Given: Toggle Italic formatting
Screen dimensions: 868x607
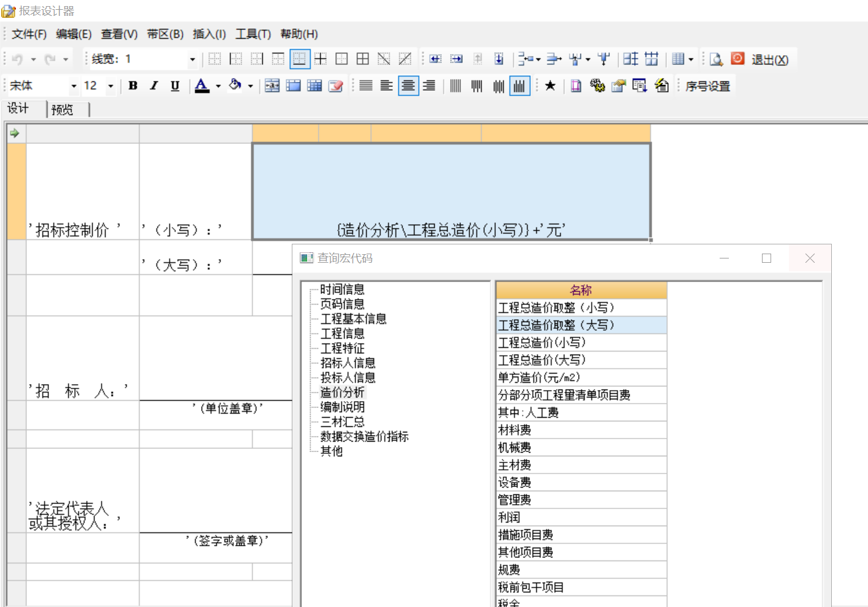Looking at the screenshot, I should click(x=154, y=86).
